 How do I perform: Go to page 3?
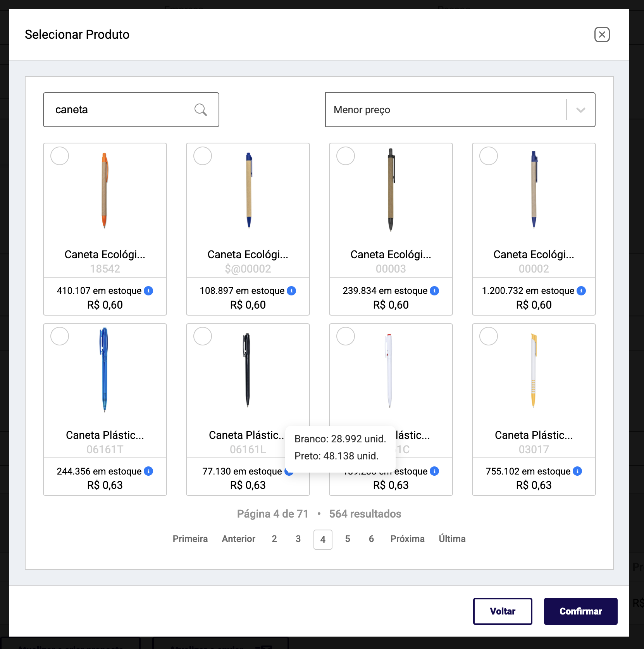pyautogui.click(x=298, y=539)
